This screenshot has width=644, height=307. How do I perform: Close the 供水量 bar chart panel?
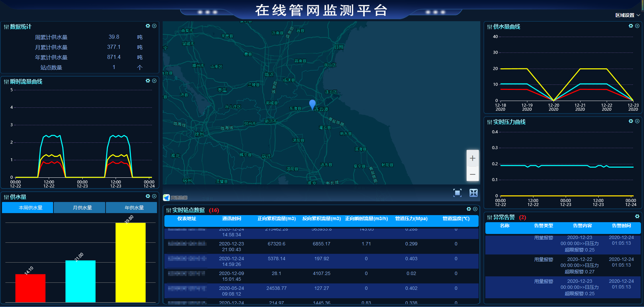coord(154,196)
